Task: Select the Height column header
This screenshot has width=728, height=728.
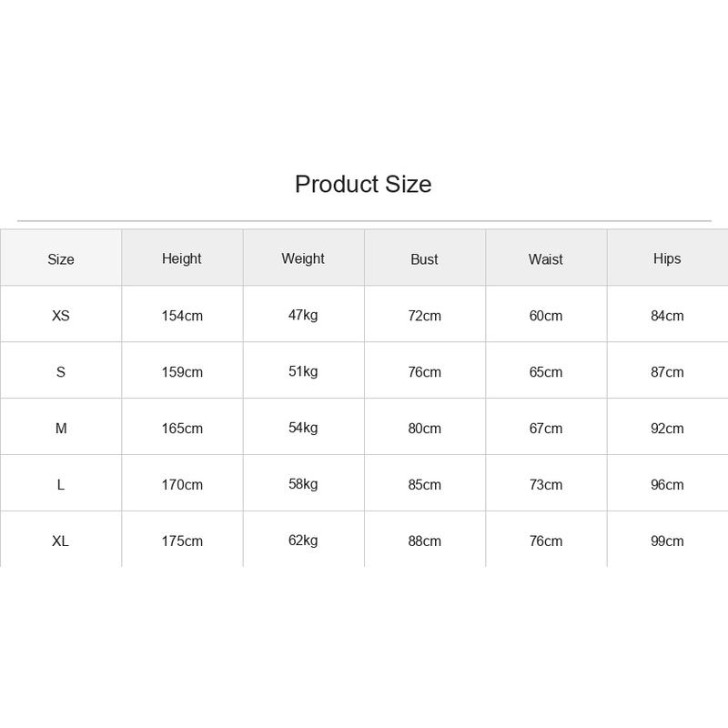Action: click(x=181, y=258)
